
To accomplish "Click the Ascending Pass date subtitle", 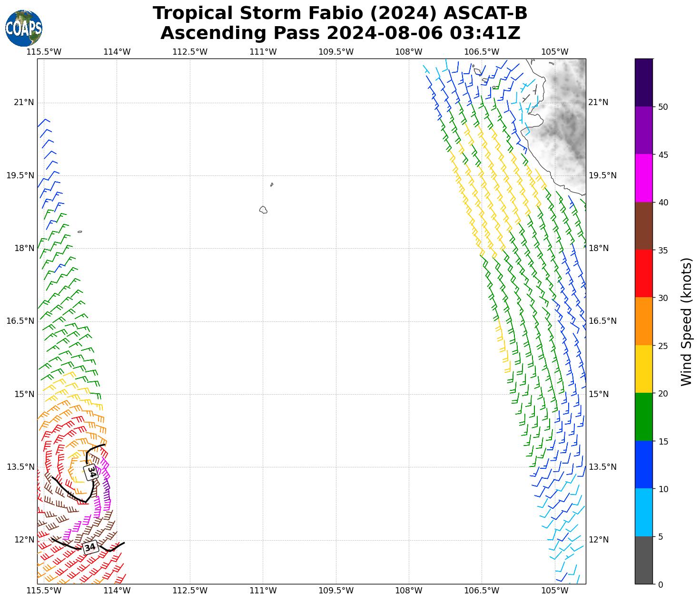I will (x=340, y=33).
